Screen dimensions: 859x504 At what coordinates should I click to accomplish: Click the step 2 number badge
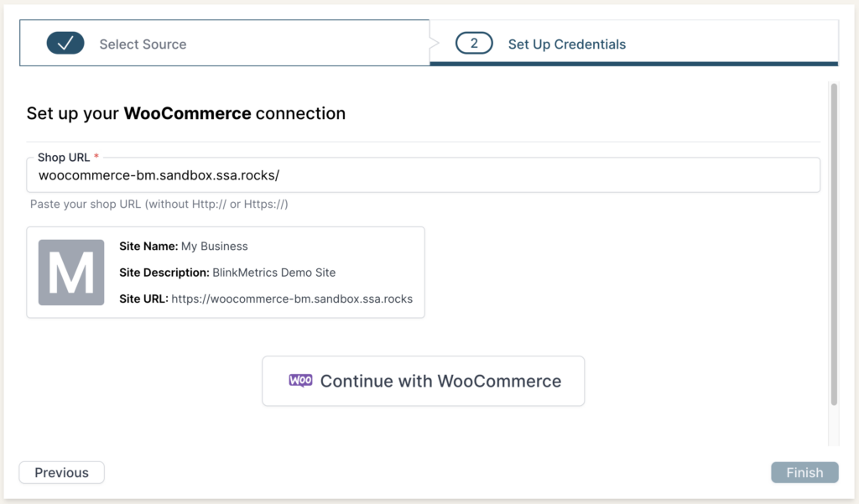(x=474, y=44)
